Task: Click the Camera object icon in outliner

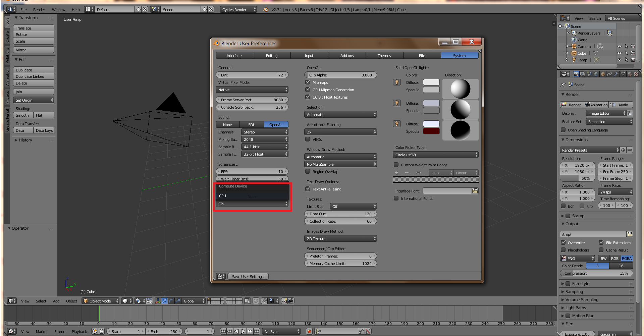Action: pyautogui.click(x=574, y=47)
